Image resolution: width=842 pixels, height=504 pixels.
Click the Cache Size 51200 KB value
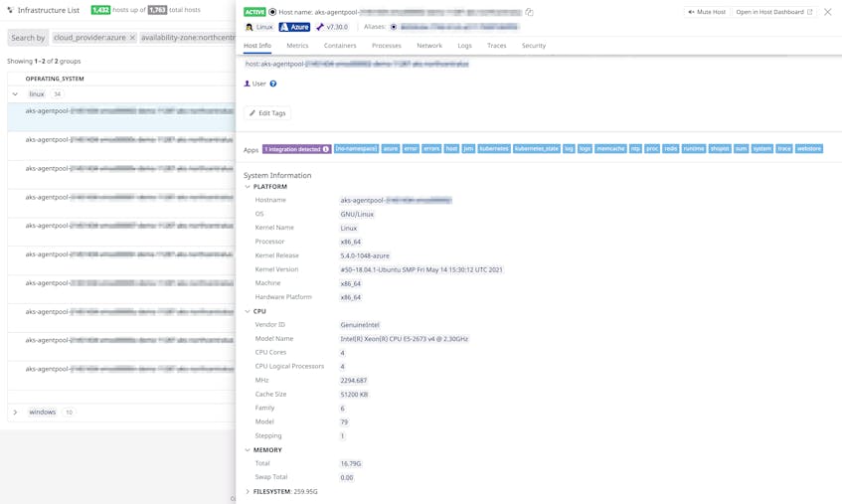354,395
